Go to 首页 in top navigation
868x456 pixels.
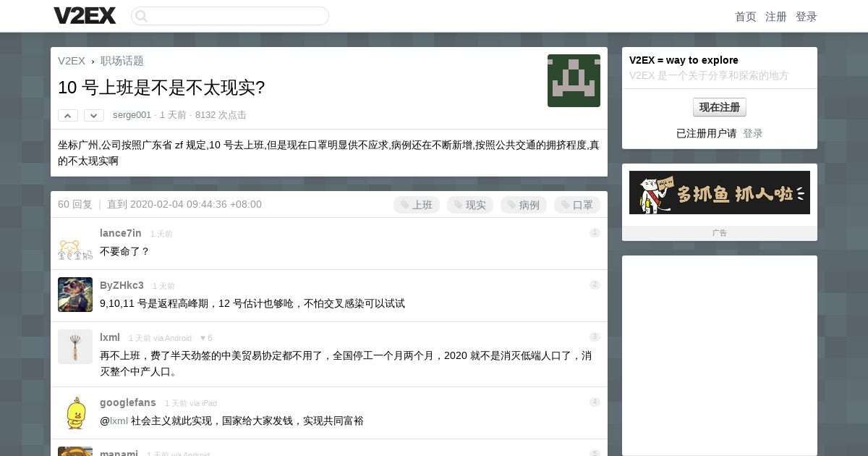click(x=746, y=17)
